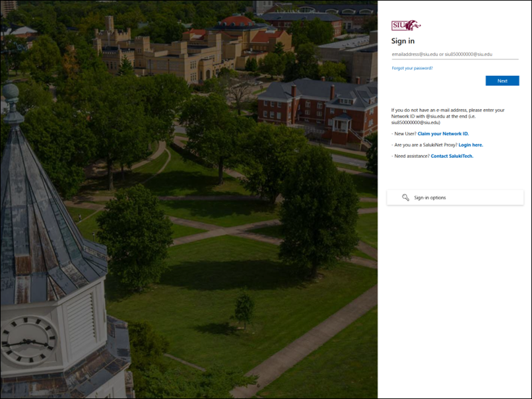This screenshot has height=399, width=532.
Task: Click the Network ID instruction paragraph
Action: pyautogui.click(x=448, y=116)
